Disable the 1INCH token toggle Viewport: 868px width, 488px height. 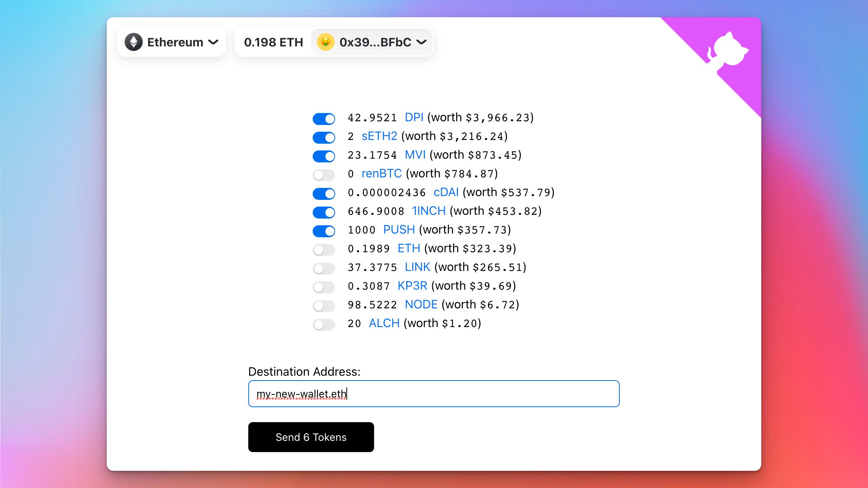[324, 212]
